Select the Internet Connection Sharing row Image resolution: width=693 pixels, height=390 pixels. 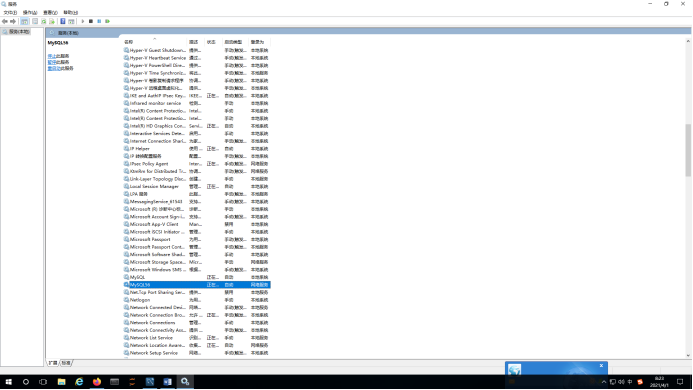pos(197,141)
